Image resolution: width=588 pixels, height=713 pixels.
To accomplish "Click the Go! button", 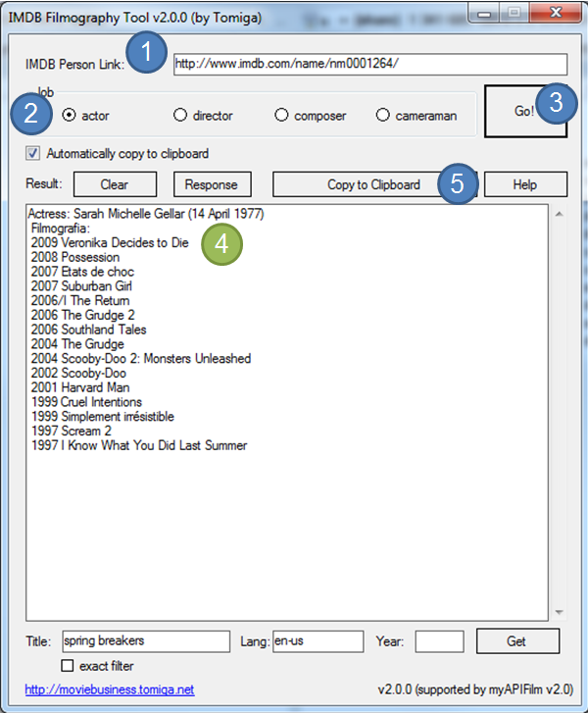I will pos(525,111).
